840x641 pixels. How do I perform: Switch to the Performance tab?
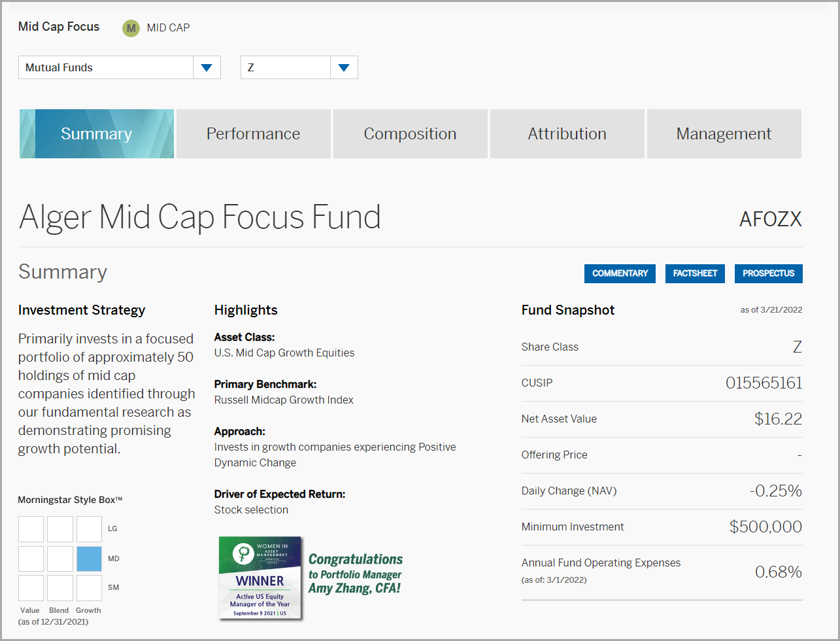tap(253, 133)
